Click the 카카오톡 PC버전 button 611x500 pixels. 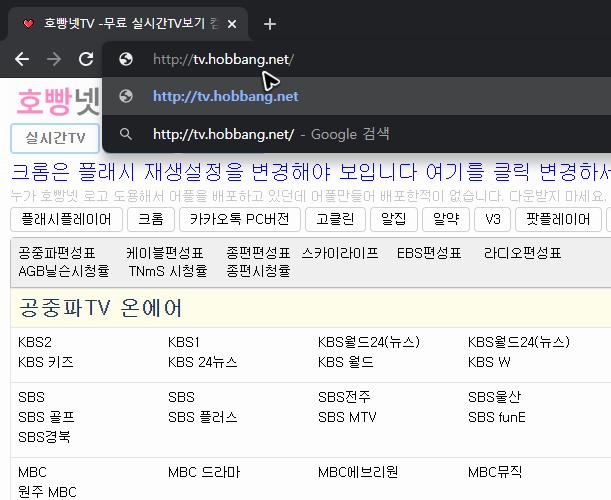[x=240, y=219]
